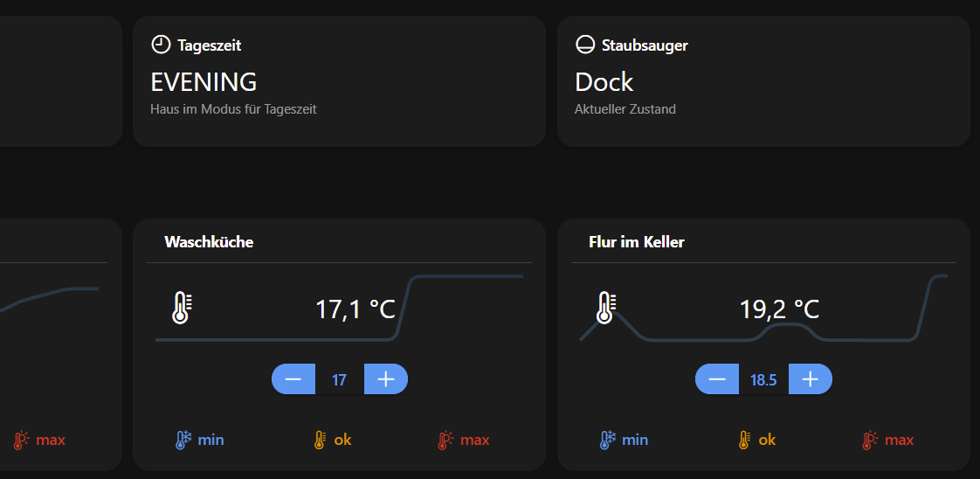This screenshot has width=980, height=479.
Task: Click the Flur im Keller thermometer icon
Action: (x=604, y=309)
